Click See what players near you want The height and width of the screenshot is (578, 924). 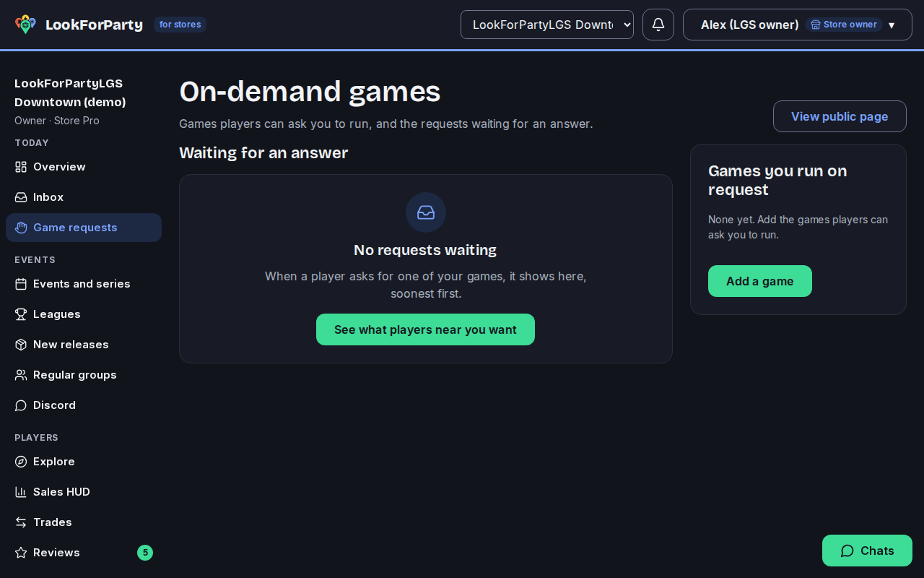(x=425, y=329)
